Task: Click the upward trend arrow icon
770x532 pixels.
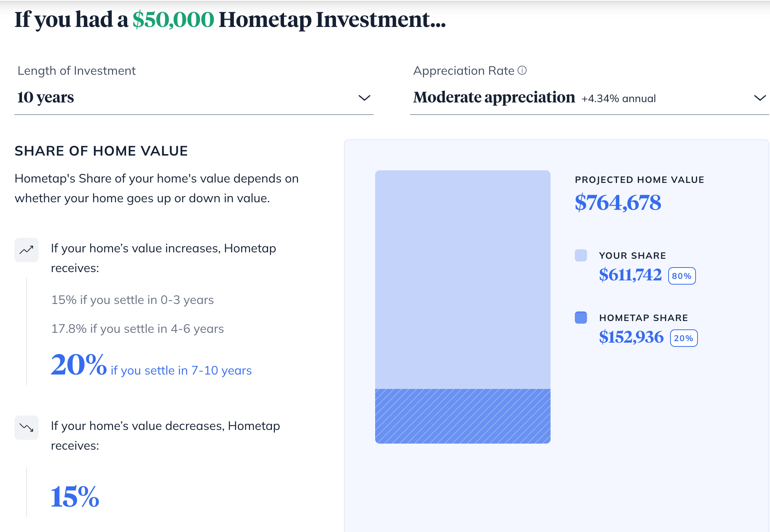Action: 26,250
